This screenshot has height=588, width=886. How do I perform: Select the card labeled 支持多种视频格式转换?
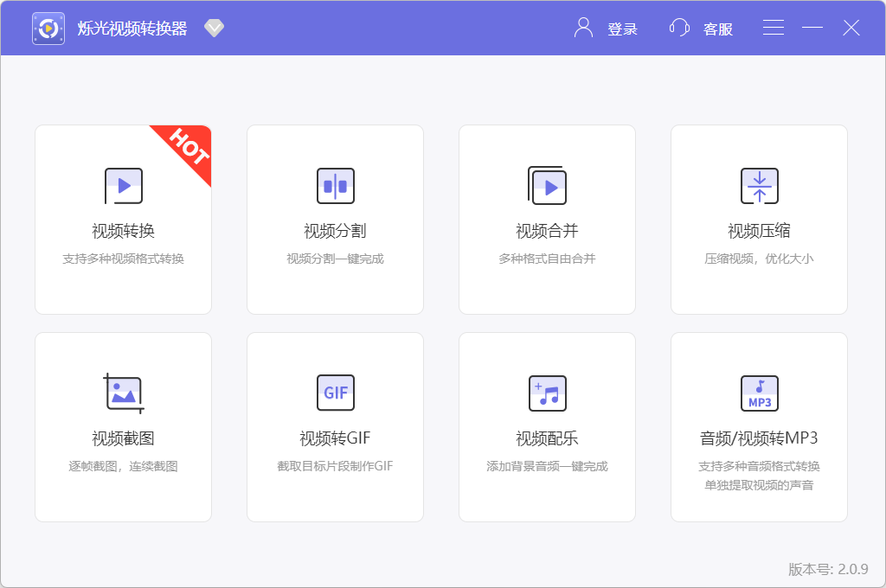123,257
